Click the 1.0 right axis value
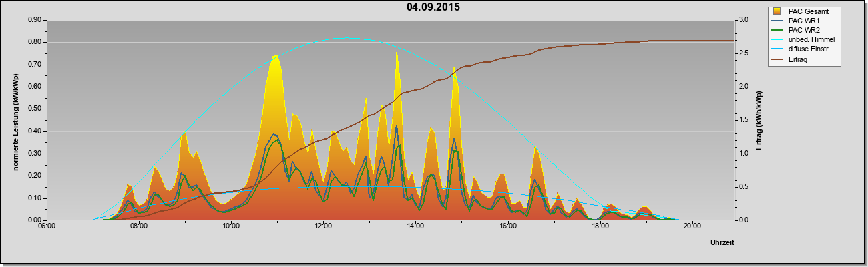Image resolution: width=868 pixels, height=267 pixels. [744, 154]
